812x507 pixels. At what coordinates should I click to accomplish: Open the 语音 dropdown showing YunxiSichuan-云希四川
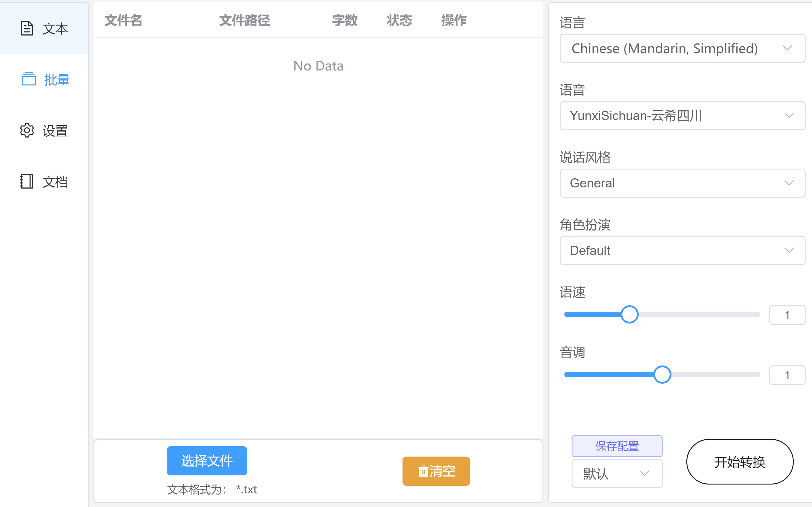[682, 116]
